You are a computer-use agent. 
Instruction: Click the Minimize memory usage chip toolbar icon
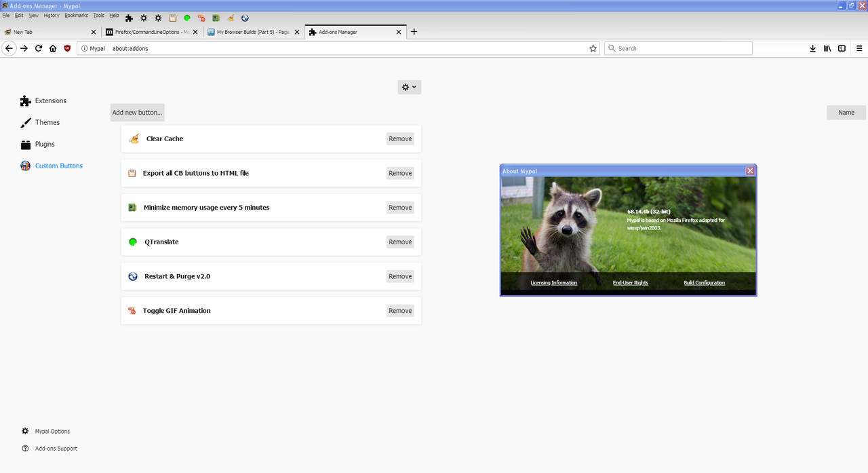216,18
